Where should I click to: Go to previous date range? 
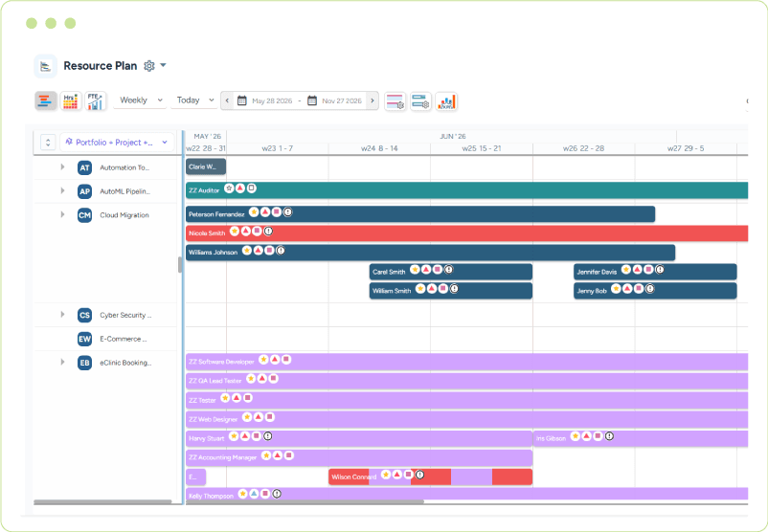(227, 100)
